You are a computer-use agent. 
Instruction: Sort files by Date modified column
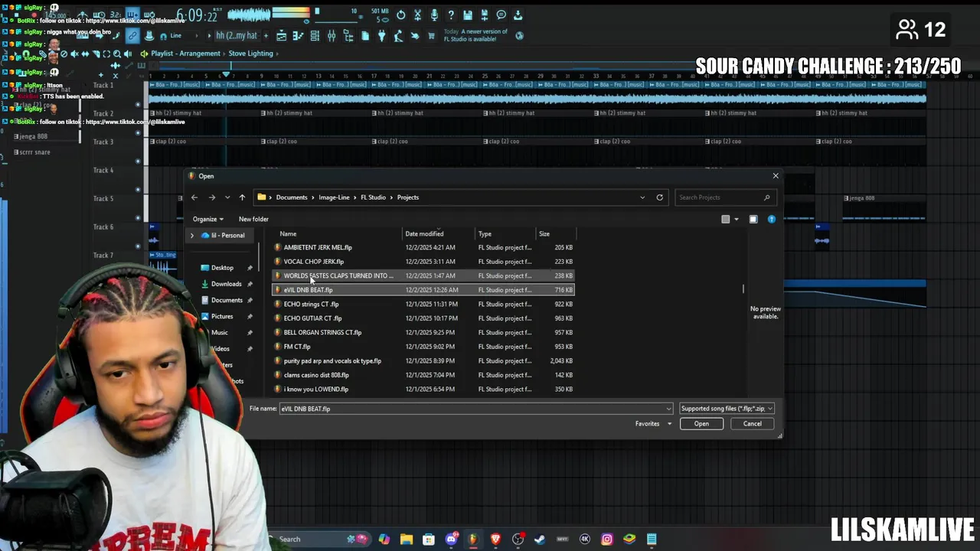coord(424,234)
